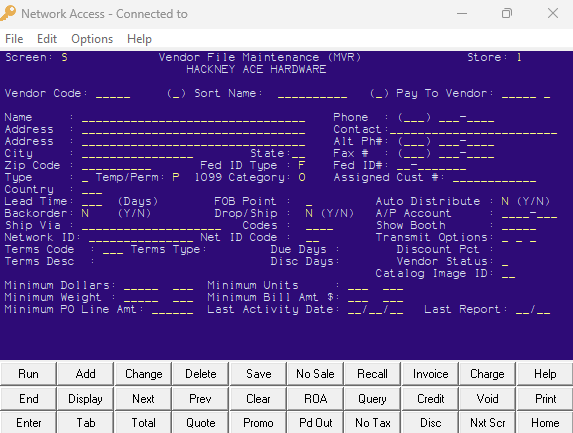The width and height of the screenshot is (573, 433).
Task: Click the Credit button
Action: pyautogui.click(x=430, y=399)
